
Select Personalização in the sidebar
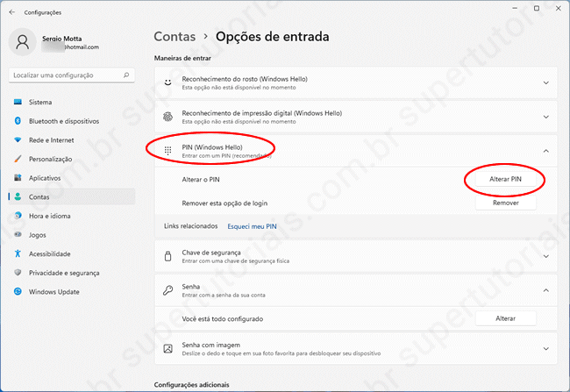click(x=50, y=159)
